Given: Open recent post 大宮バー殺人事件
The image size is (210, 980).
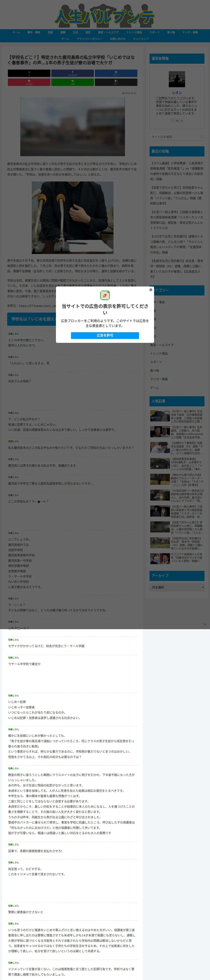Looking at the screenshot, I should tap(177, 220).
